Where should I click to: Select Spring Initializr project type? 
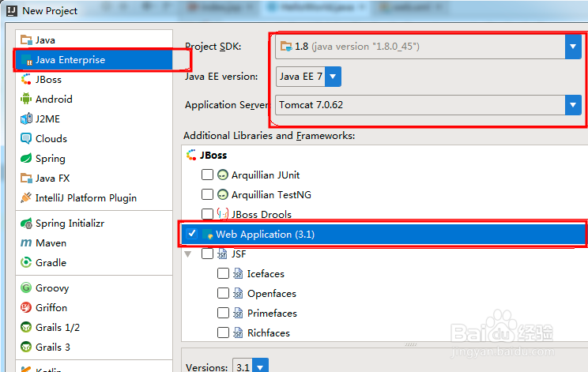click(x=94, y=224)
